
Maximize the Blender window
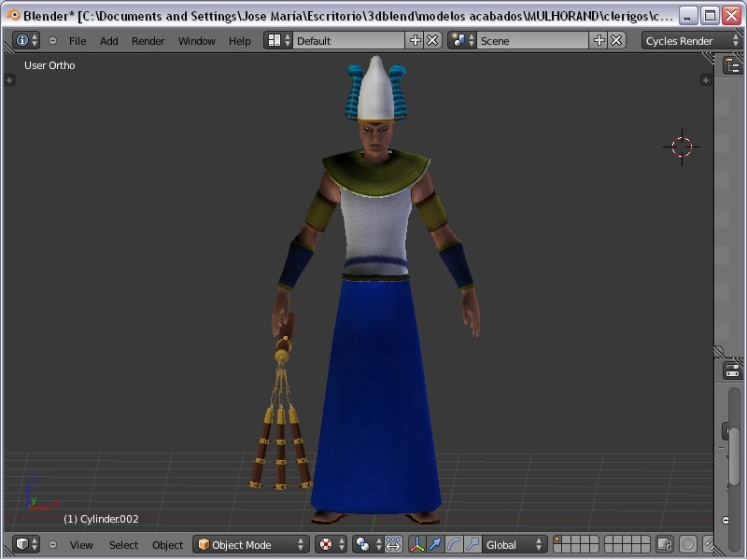710,16
